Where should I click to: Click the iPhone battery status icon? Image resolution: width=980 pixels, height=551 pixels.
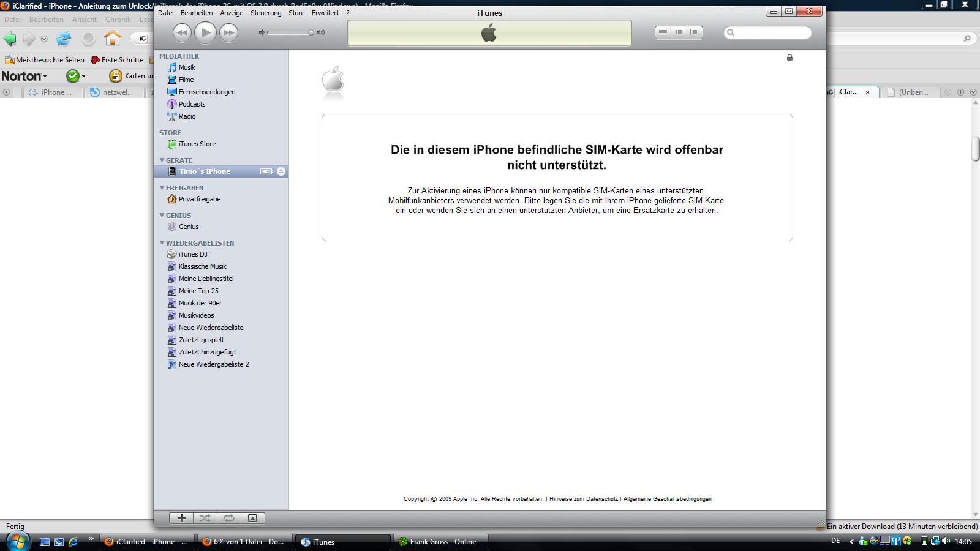[x=266, y=171]
